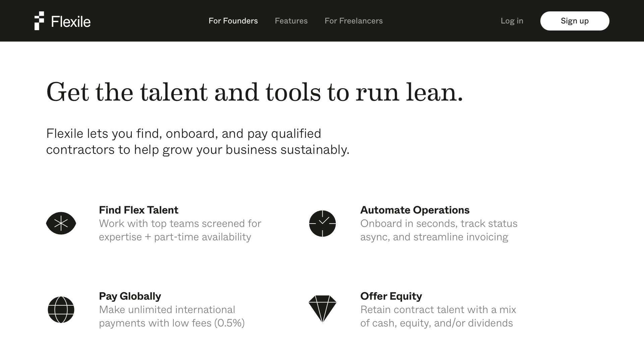Image resolution: width=644 pixels, height=362 pixels.
Task: Open the For Founders nav item
Action: [233, 21]
